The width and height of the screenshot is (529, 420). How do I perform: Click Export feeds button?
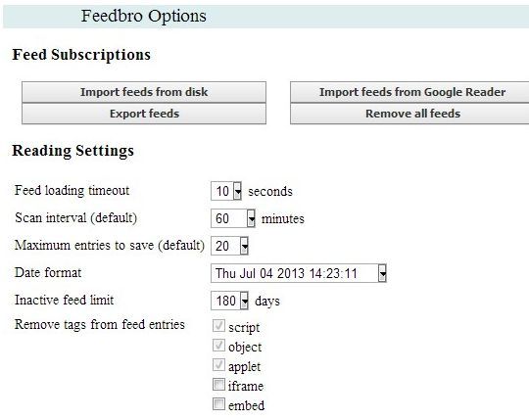[x=144, y=114]
